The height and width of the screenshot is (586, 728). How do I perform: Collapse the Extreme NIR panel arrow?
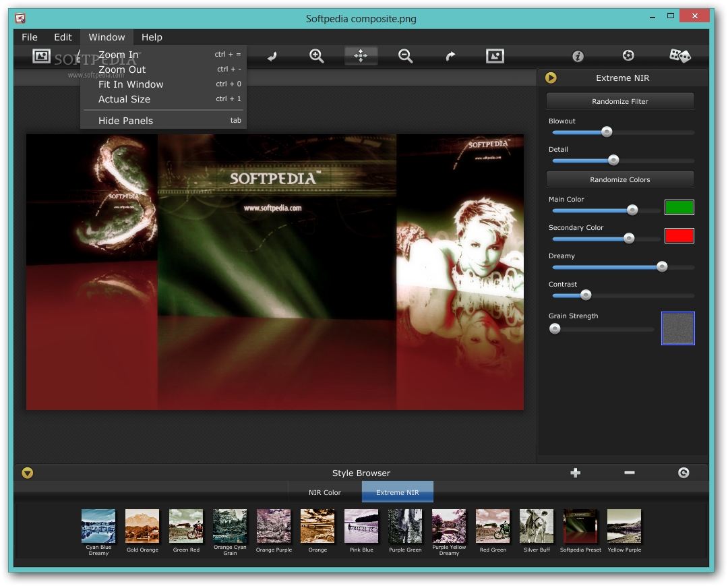coord(551,78)
